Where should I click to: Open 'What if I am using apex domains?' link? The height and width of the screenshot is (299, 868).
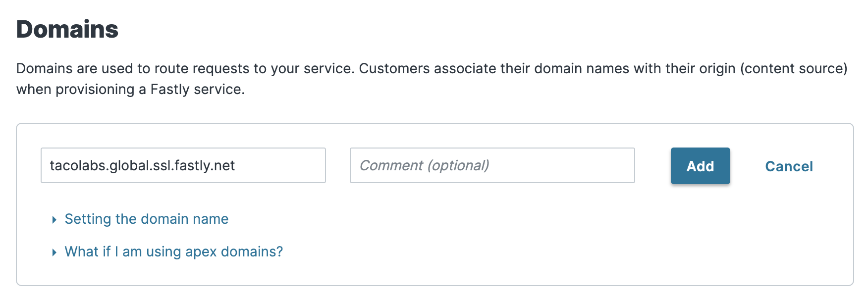172,252
